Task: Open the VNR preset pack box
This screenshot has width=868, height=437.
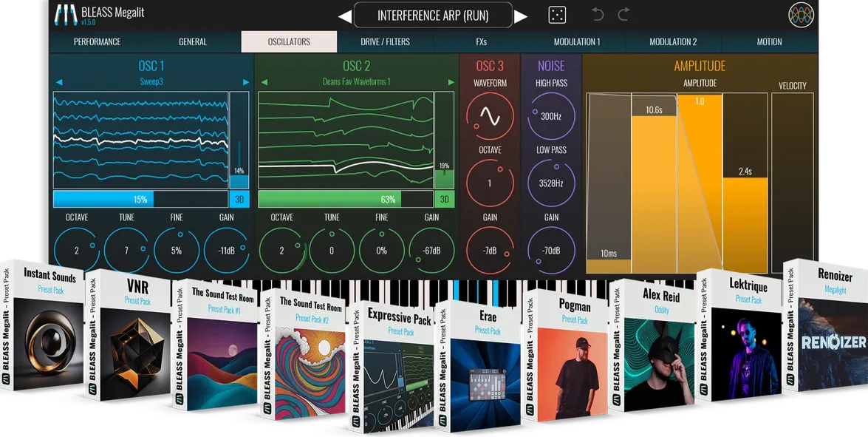Action: point(128,335)
